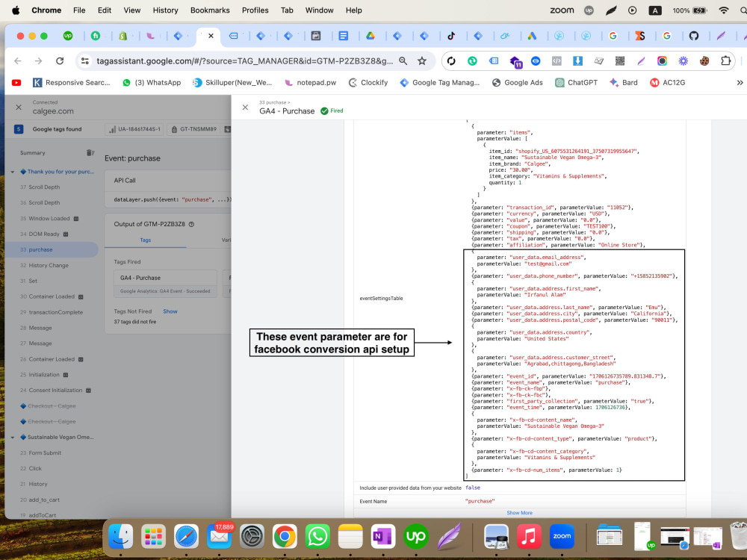Open the Bookmarks menu in the menu bar
The image size is (747, 560).
click(210, 10)
